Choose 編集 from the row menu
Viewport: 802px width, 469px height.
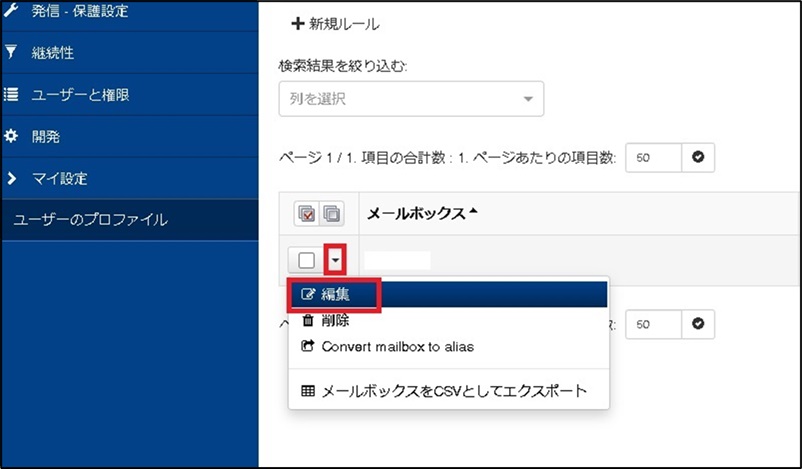(x=448, y=294)
